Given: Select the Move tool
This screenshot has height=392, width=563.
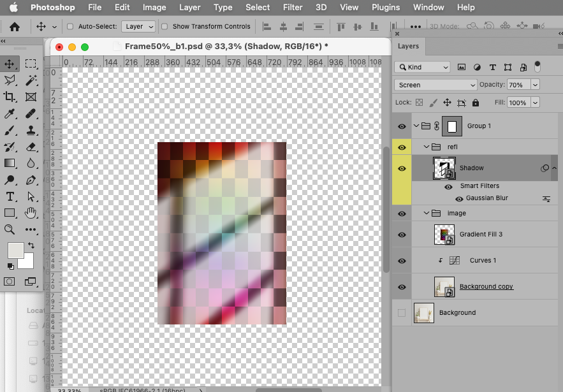Looking at the screenshot, I should [11, 64].
